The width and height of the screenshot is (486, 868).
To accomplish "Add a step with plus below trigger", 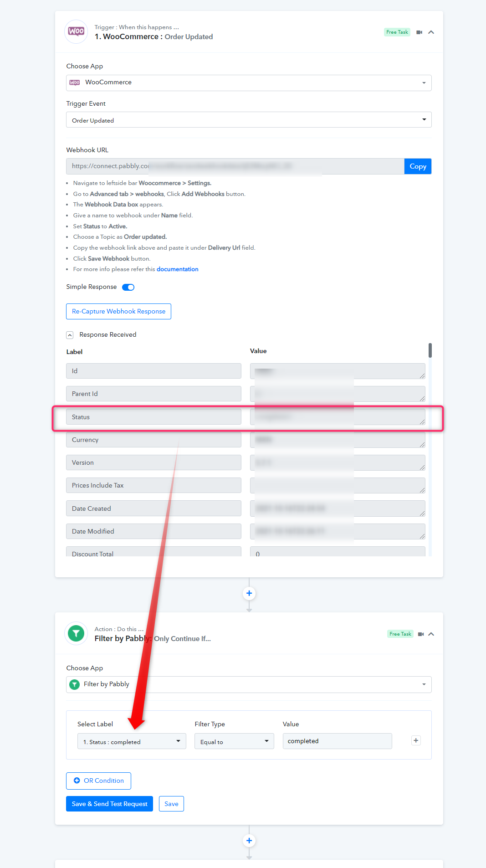I will (249, 593).
